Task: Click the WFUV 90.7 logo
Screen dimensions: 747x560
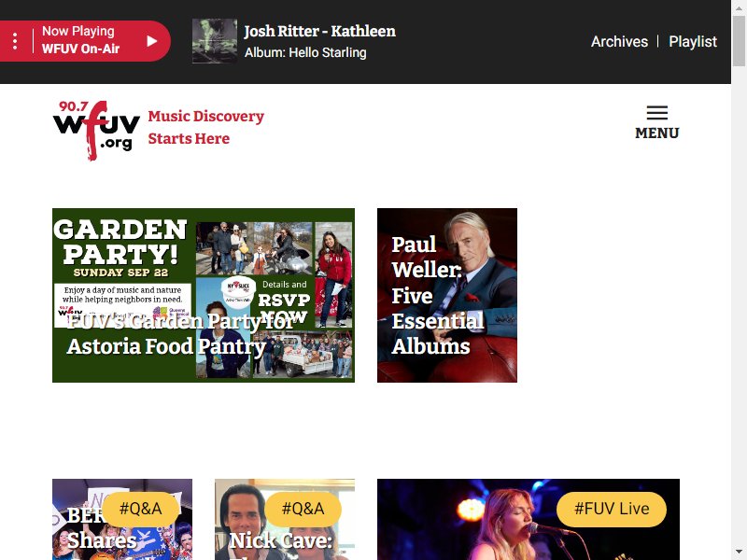Action: 96,131
